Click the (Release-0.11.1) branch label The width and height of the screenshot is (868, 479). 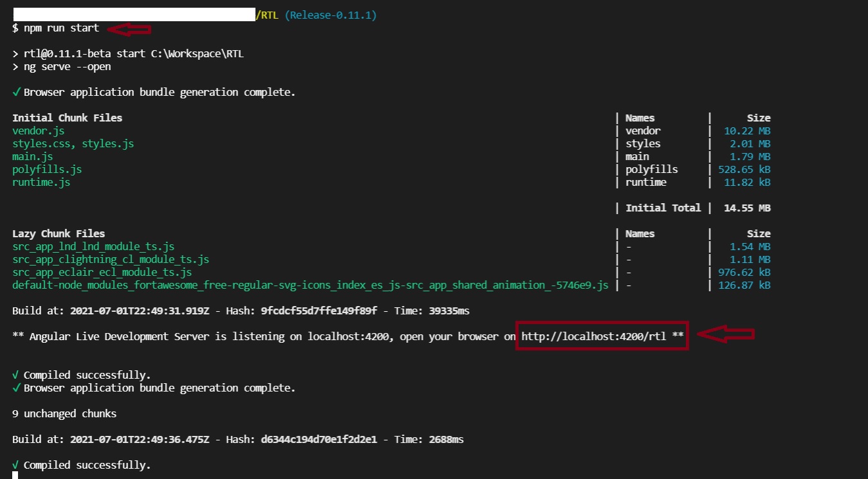point(331,15)
